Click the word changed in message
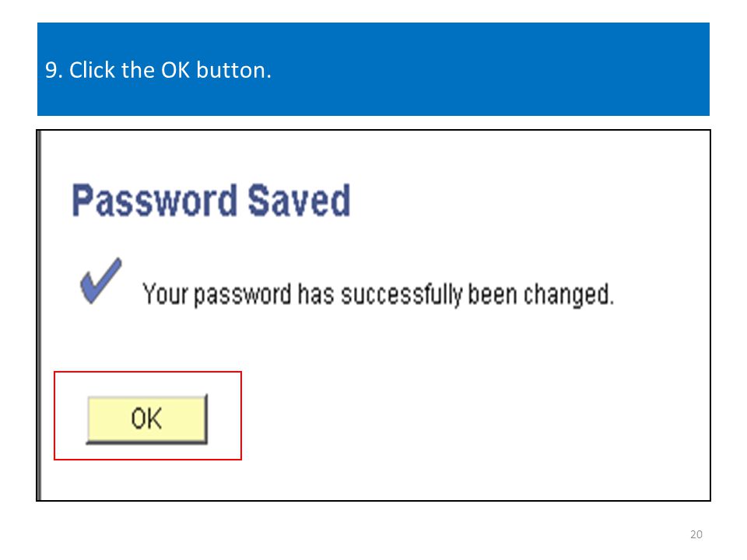 click(566, 295)
